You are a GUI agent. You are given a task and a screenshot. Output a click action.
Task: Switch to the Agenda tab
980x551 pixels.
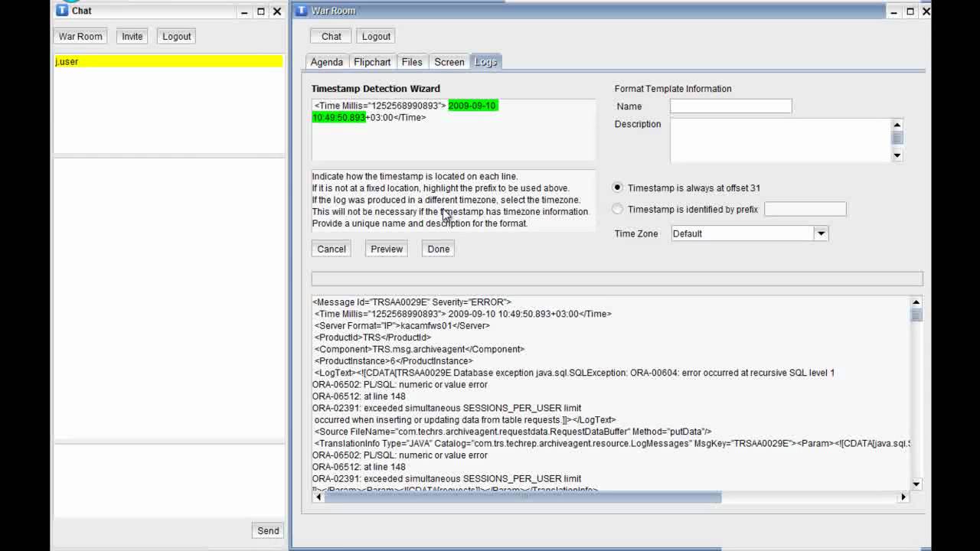pos(327,62)
